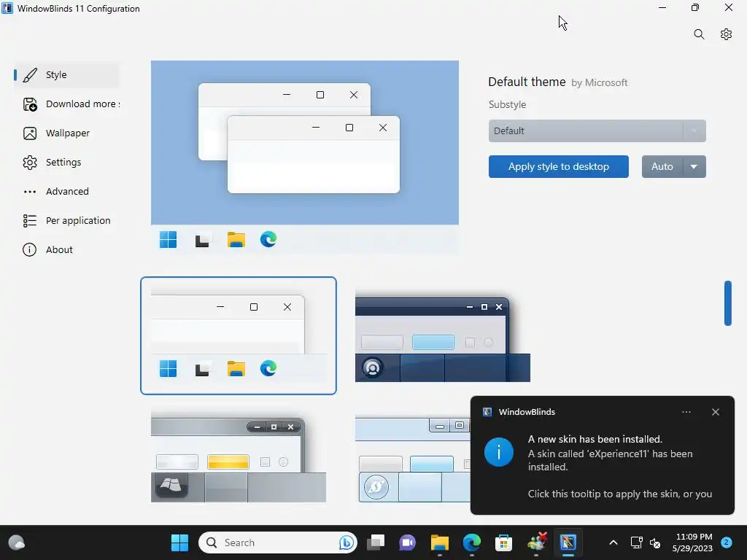Click WindowBlinds taskbar icon
Viewport: 747px width, 560px height.
568,542
